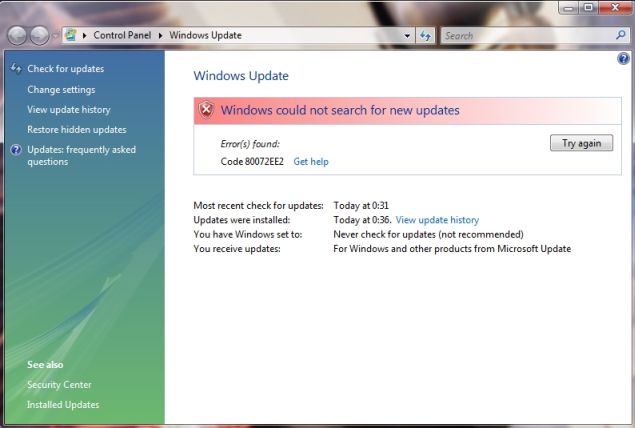Open the address bar history dropdown

407,36
